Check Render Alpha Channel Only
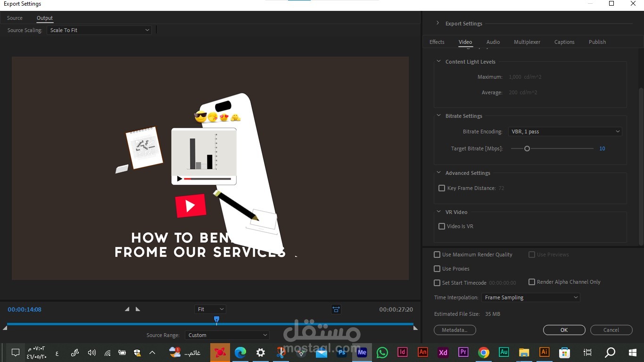Viewport: 644px width, 362px height. tap(532, 282)
